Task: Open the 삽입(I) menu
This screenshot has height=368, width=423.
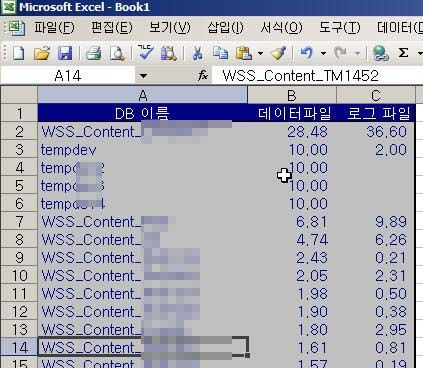Action: pos(225,28)
